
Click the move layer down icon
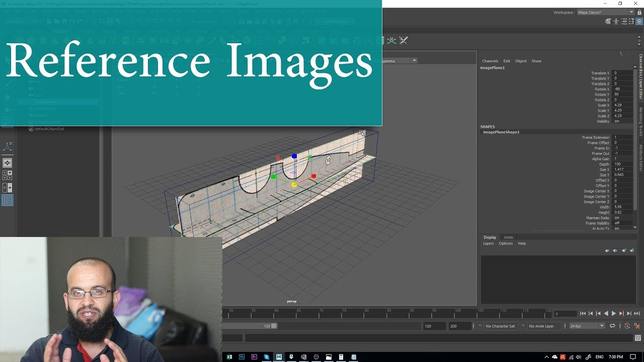coord(615,250)
